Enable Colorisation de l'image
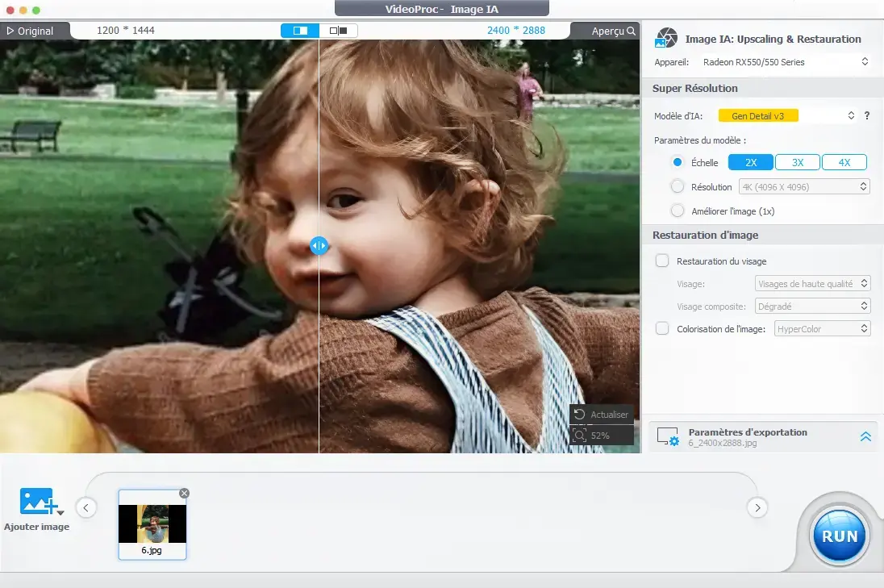The height and width of the screenshot is (588, 884). (x=662, y=328)
